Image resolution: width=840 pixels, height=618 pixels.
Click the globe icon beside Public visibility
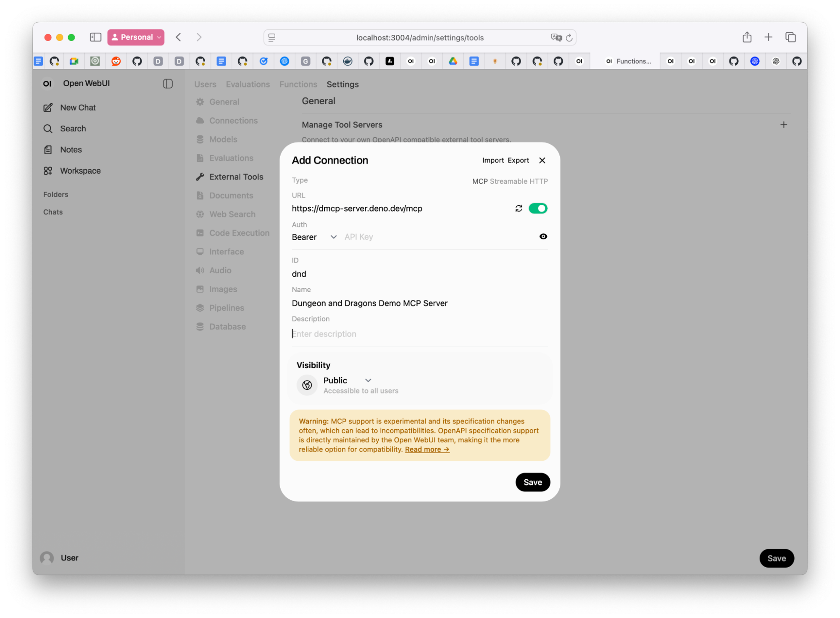[x=307, y=385]
